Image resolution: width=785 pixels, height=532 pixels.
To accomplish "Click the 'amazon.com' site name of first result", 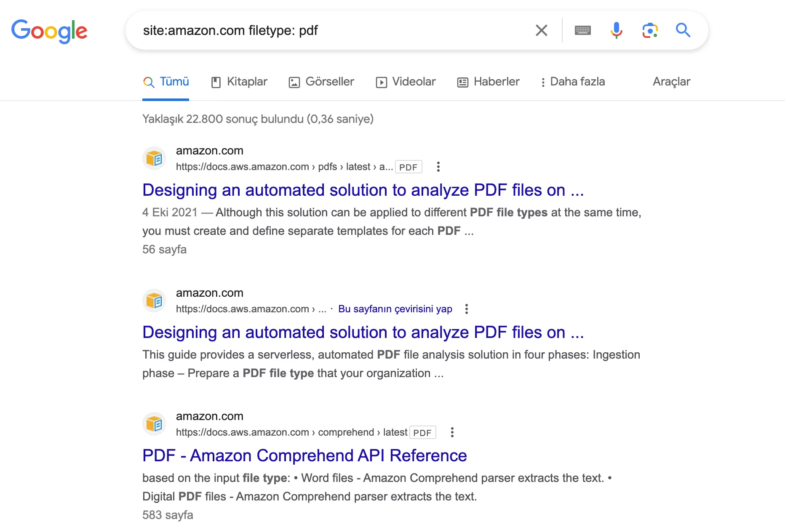I will [209, 151].
